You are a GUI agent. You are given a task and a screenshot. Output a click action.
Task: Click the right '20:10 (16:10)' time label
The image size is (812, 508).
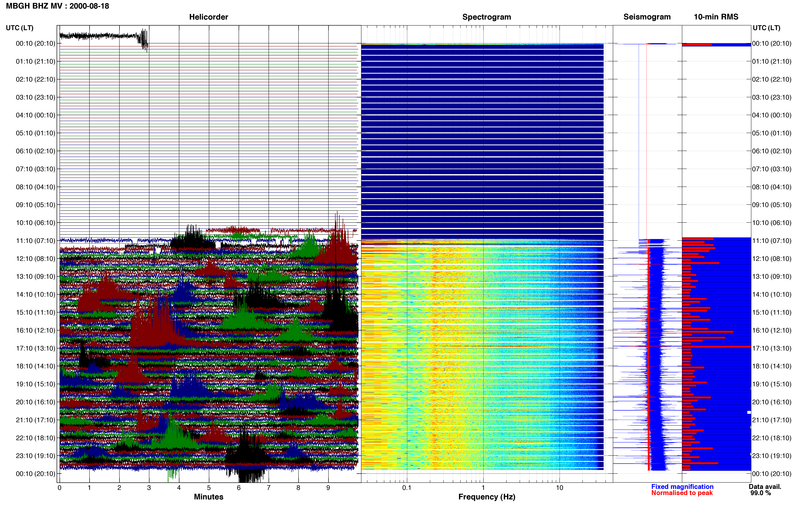(772, 402)
